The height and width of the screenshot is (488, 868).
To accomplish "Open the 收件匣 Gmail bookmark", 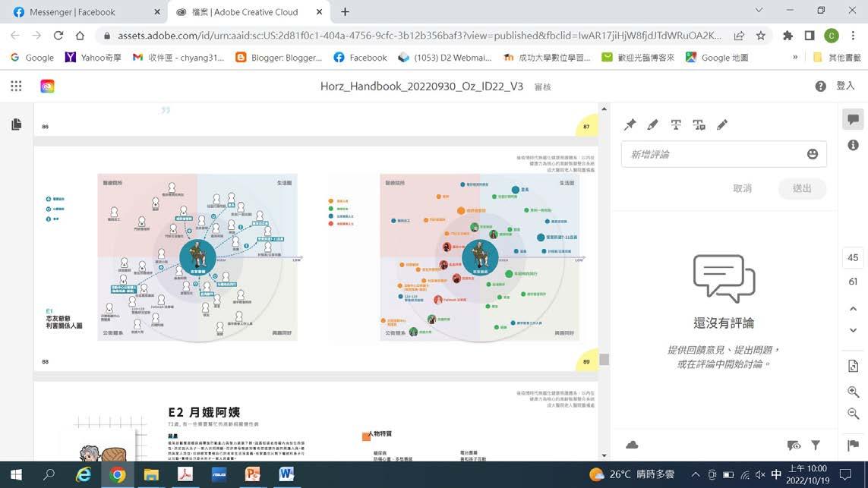I will [x=178, y=58].
